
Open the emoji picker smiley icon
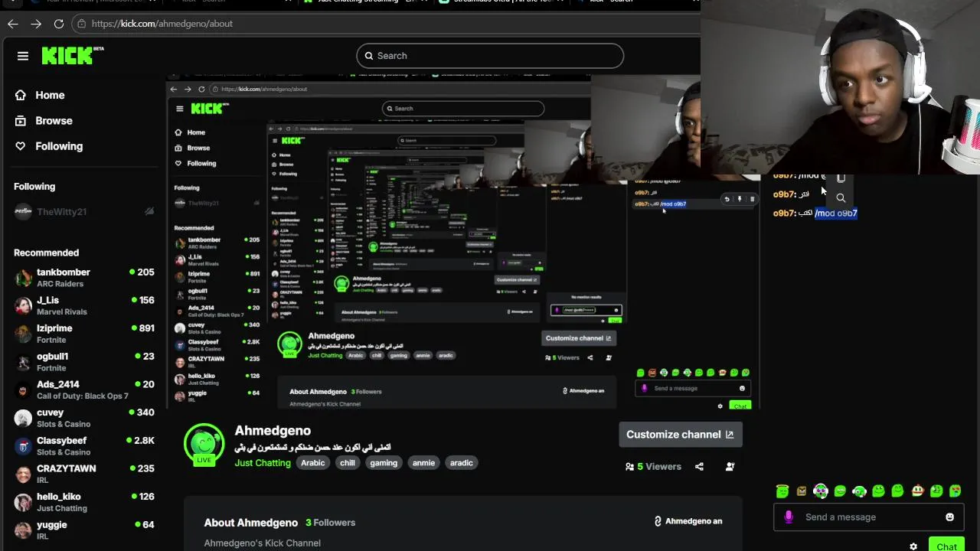click(949, 517)
